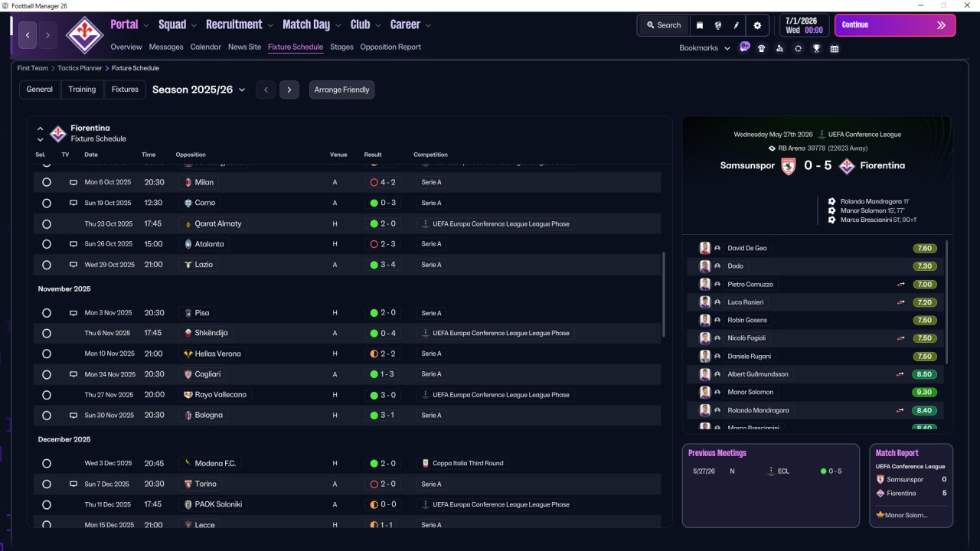Image resolution: width=980 pixels, height=551 pixels.
Task: Click the trophy icon in the bookmarks bar
Action: point(817,48)
